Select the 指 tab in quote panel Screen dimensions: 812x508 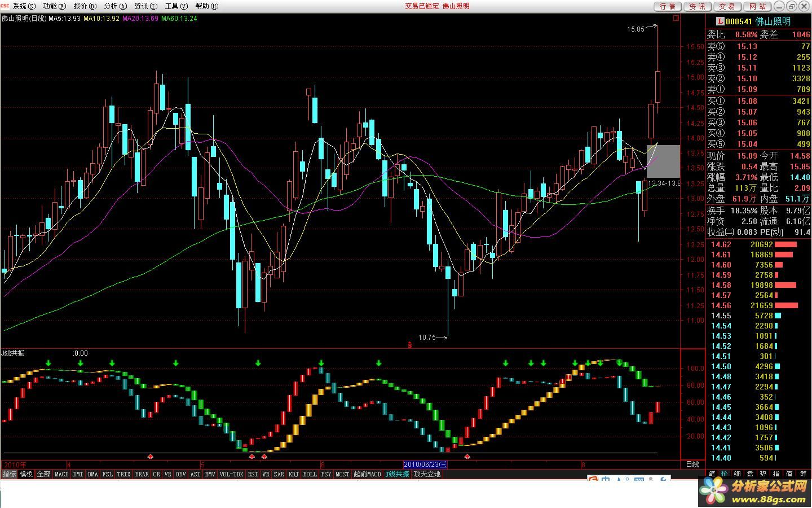(776, 474)
